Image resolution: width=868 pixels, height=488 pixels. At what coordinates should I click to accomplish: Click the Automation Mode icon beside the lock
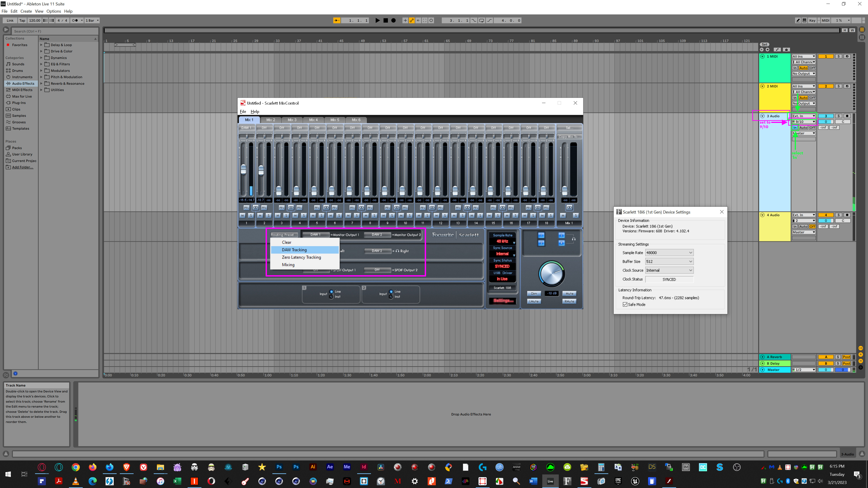point(777,49)
